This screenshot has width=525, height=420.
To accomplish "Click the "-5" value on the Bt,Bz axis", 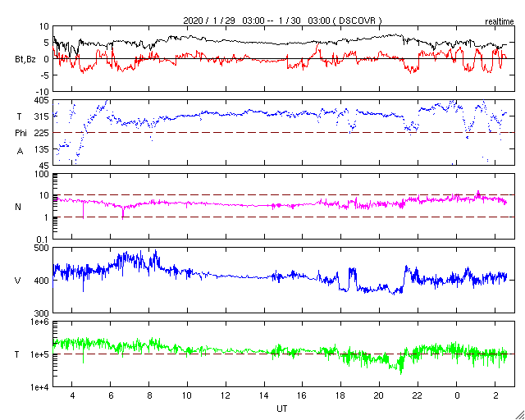I will pos(45,75).
